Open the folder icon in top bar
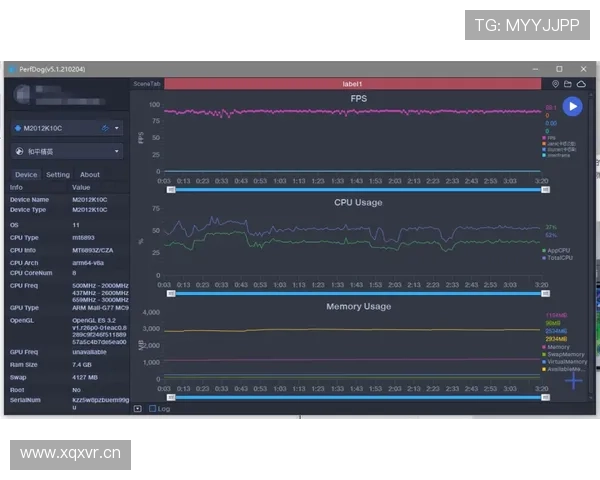Image resolution: width=600 pixels, height=480 pixels. click(568, 84)
